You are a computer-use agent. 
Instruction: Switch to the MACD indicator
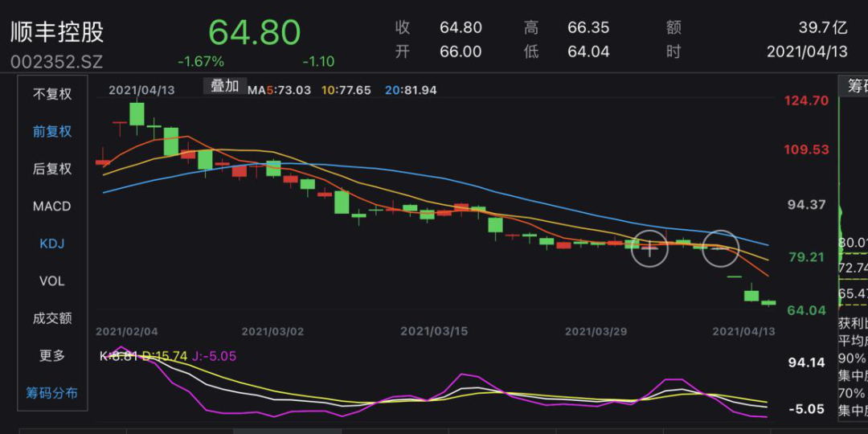click(52, 207)
